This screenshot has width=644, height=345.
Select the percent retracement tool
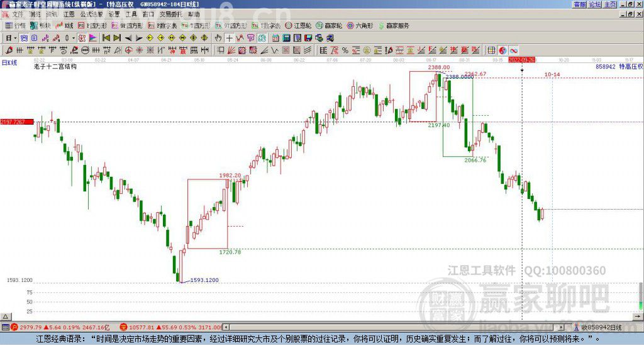pyautogui.click(x=345, y=50)
